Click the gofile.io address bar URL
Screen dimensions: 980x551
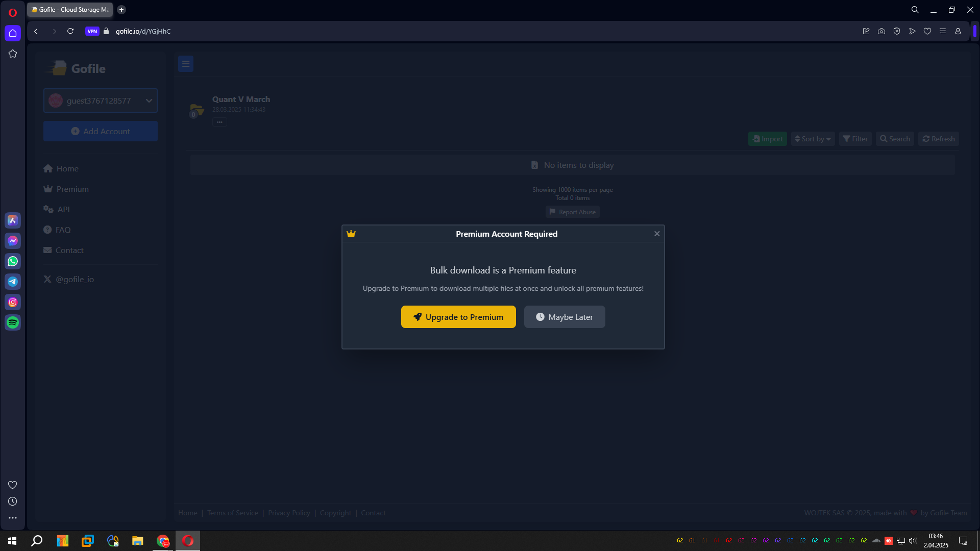(x=143, y=31)
